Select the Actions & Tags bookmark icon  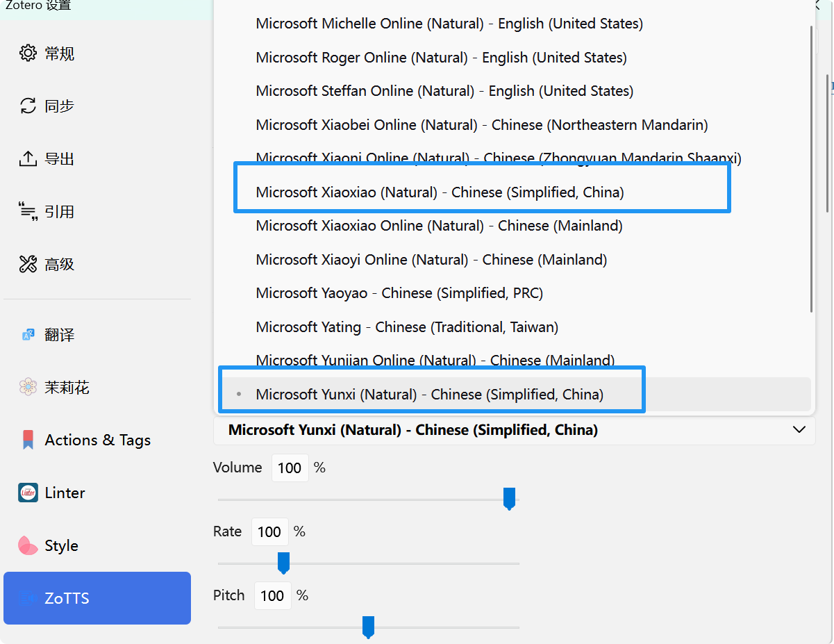coord(28,440)
